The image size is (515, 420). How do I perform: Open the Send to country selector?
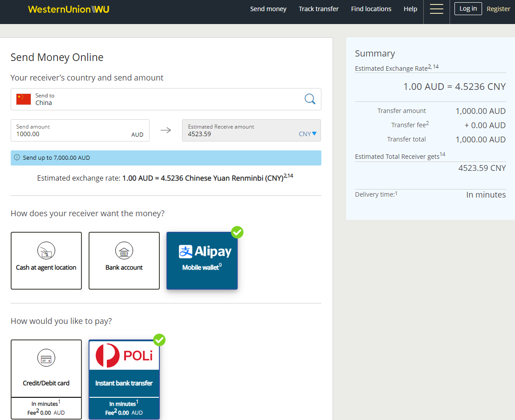(166, 99)
